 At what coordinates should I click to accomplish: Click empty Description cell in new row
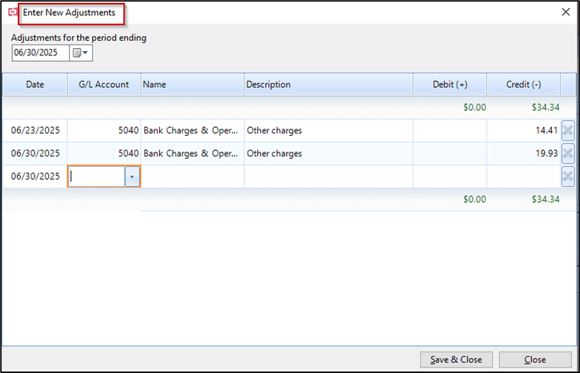click(x=328, y=177)
